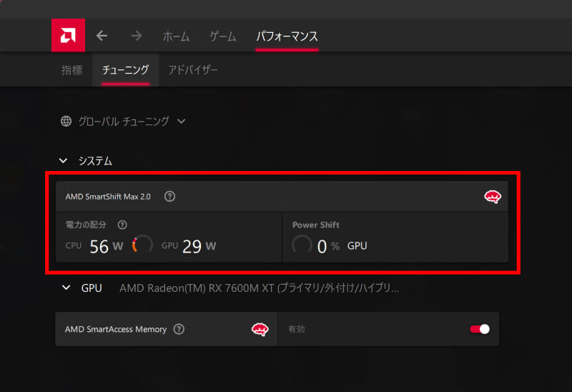Collapse the システム section chevron
Screen dimensions: 572x392
pyautogui.click(x=63, y=161)
